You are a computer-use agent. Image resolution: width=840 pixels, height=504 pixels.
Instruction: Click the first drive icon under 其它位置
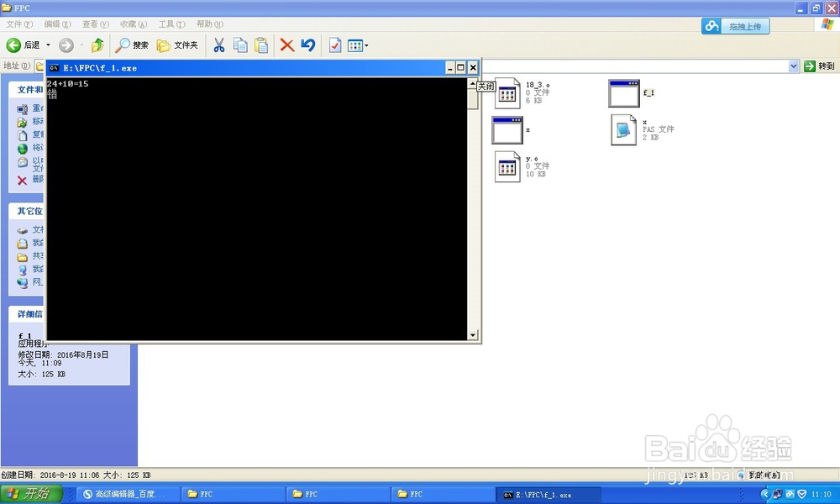tap(22, 230)
